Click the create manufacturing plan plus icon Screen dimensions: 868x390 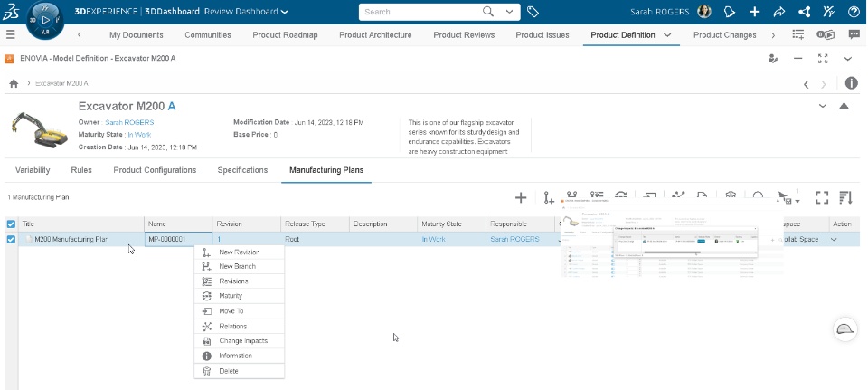pos(521,197)
